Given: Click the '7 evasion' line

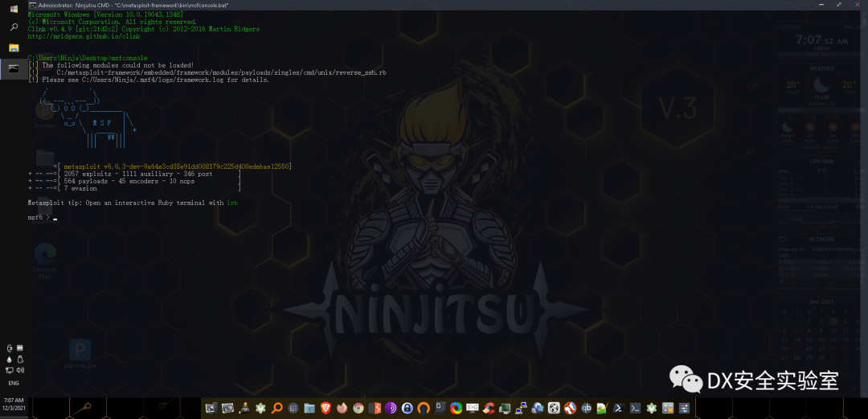Looking at the screenshot, I should pos(80,188).
